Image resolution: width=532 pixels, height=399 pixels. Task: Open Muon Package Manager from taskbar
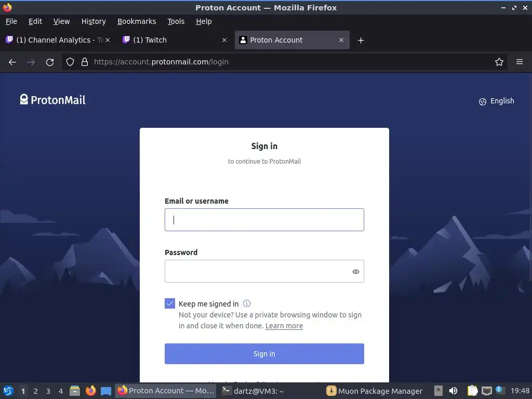(375, 391)
